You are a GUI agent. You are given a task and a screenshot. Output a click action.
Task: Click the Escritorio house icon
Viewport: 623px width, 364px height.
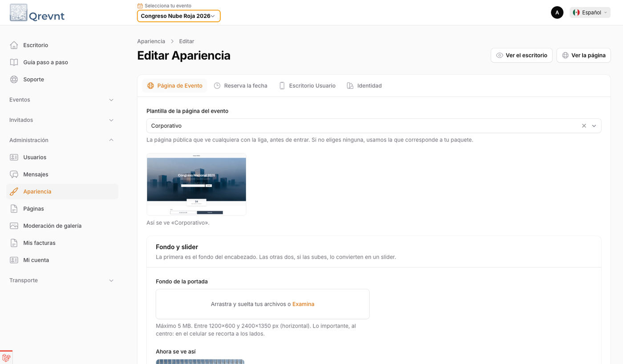coord(14,45)
